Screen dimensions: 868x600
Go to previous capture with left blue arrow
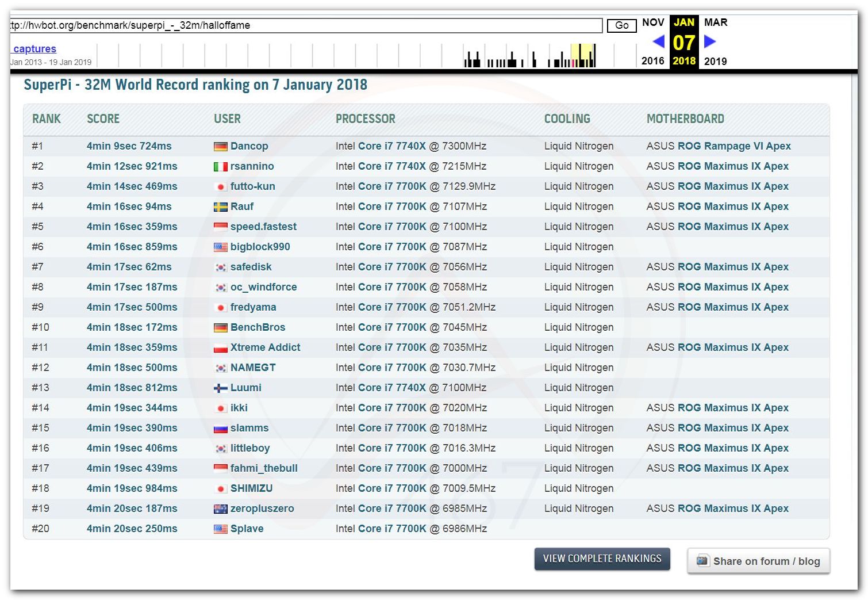tap(659, 41)
